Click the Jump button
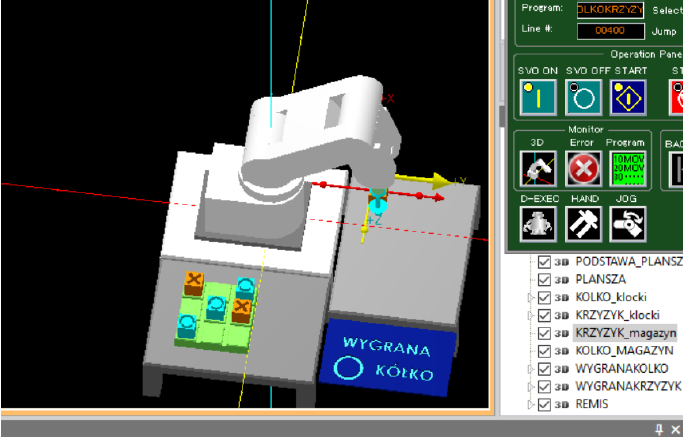 click(663, 31)
